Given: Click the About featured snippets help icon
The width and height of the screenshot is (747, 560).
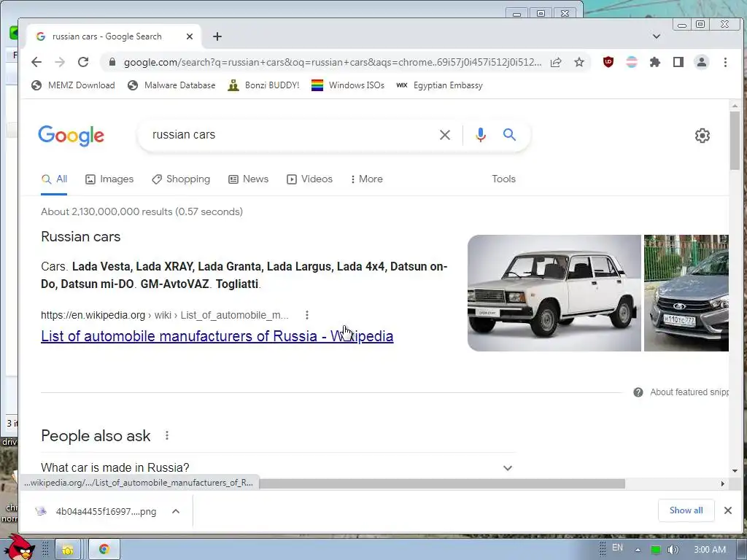Looking at the screenshot, I should 638,392.
